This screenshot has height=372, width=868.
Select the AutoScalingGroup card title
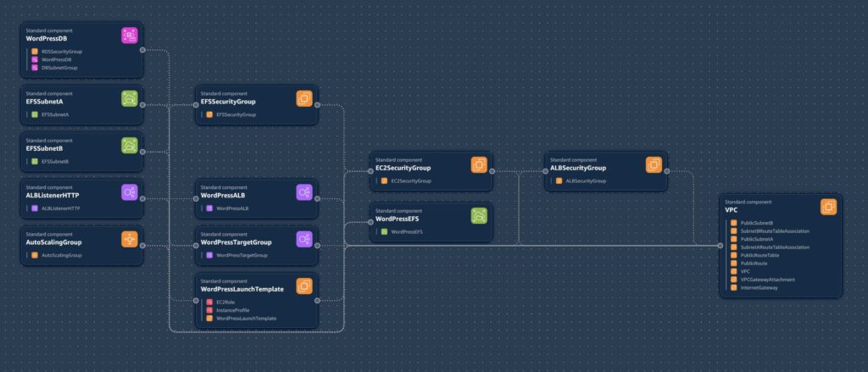53,242
